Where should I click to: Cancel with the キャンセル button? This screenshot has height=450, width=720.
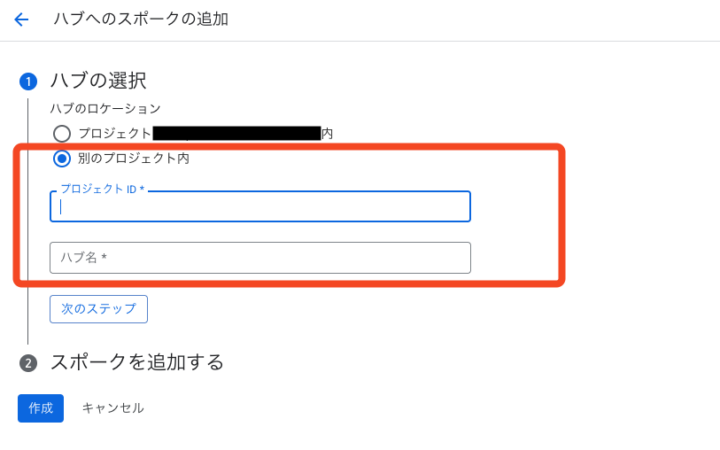(x=112, y=408)
